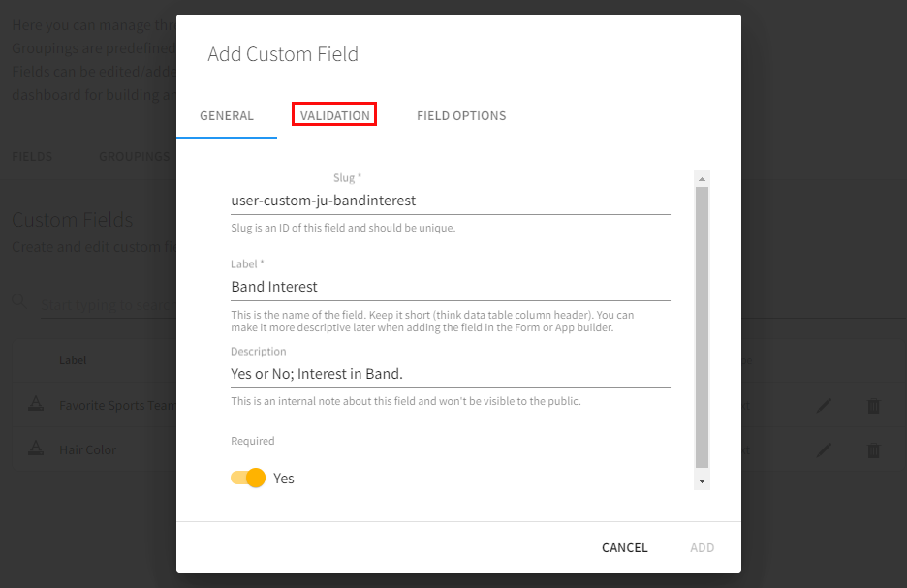
Task: Edit the Favorite Sports Team field with pencil icon
Action: point(825,406)
